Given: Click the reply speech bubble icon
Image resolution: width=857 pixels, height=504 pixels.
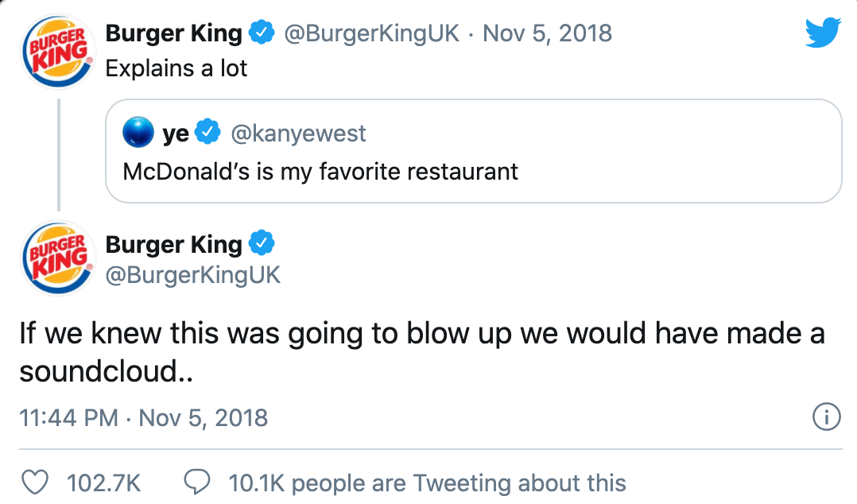Looking at the screenshot, I should coord(196,483).
